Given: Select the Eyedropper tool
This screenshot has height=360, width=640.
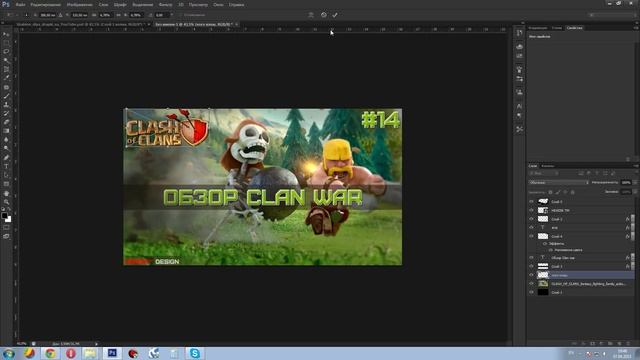Looking at the screenshot, I should (x=6, y=78).
